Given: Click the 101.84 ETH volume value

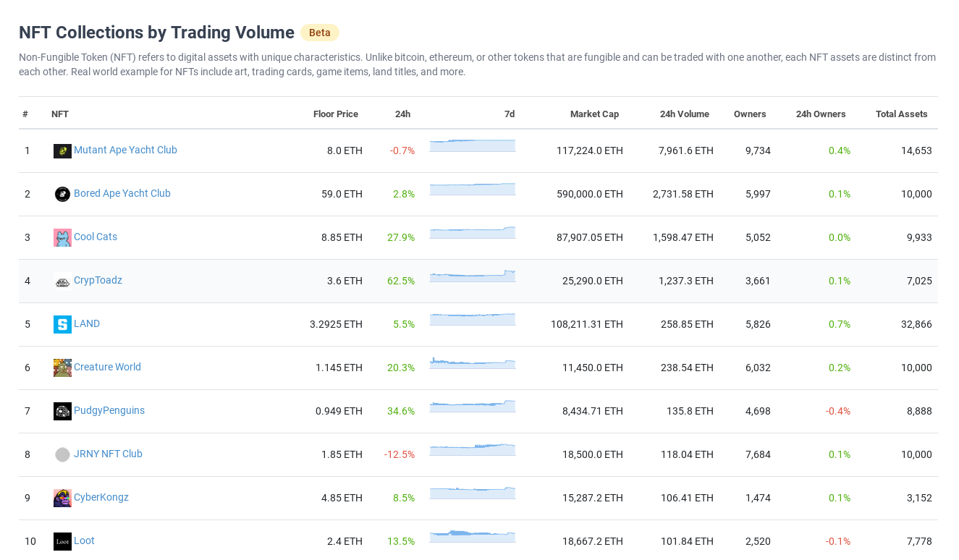Looking at the screenshot, I should click(687, 541).
